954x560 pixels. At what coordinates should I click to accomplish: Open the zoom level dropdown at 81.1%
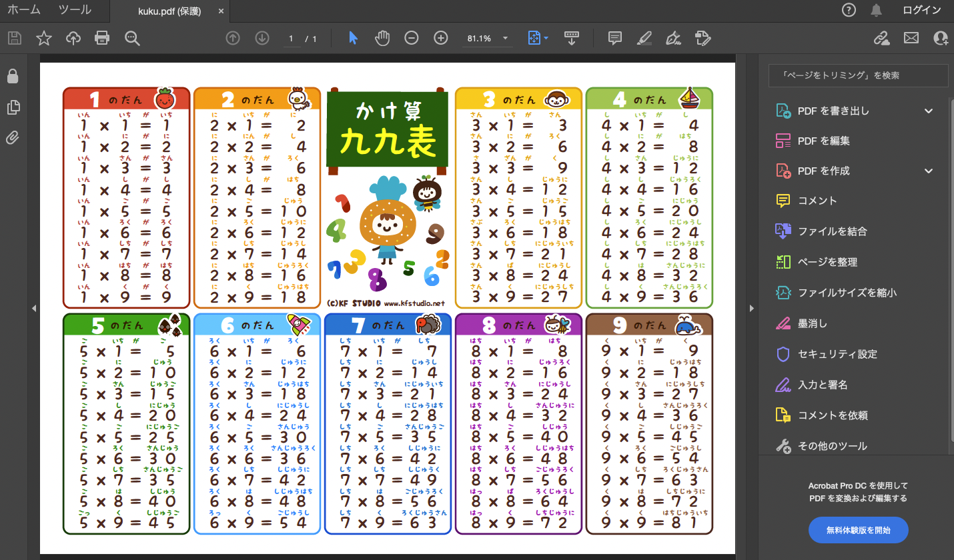[505, 38]
